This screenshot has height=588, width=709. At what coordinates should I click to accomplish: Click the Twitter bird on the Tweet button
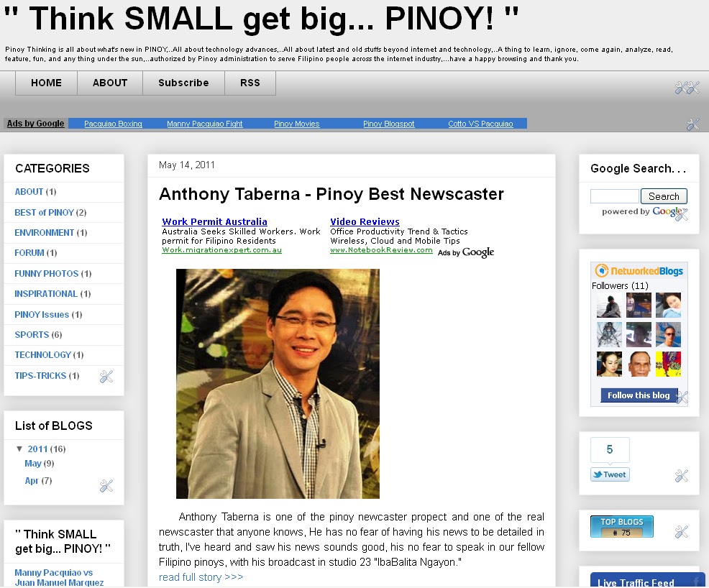[596, 474]
